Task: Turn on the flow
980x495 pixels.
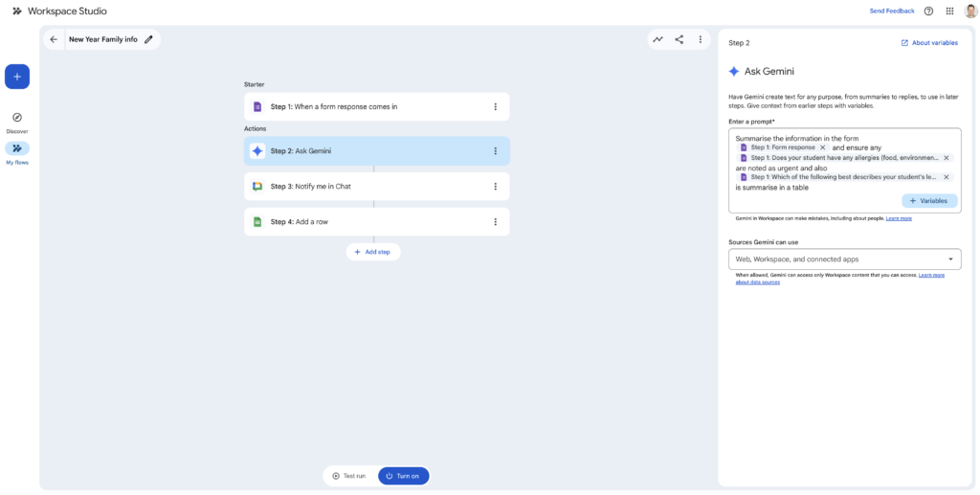Action: pyautogui.click(x=403, y=476)
